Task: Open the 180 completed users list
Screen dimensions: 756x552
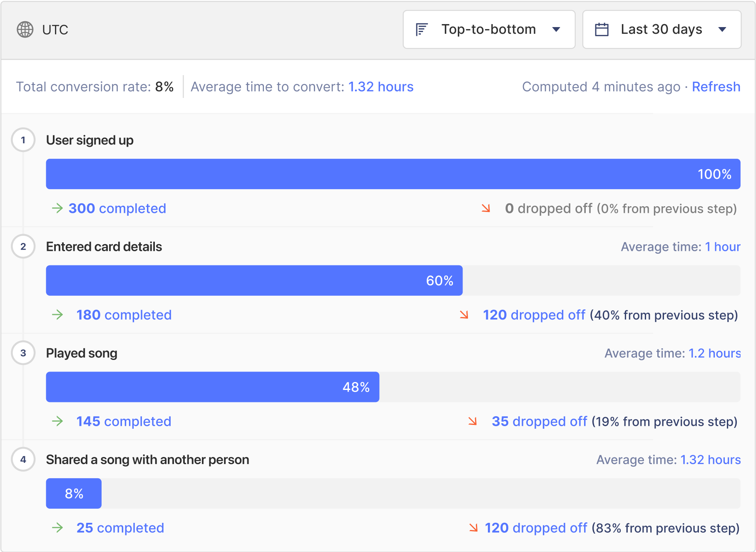Action: (x=124, y=315)
